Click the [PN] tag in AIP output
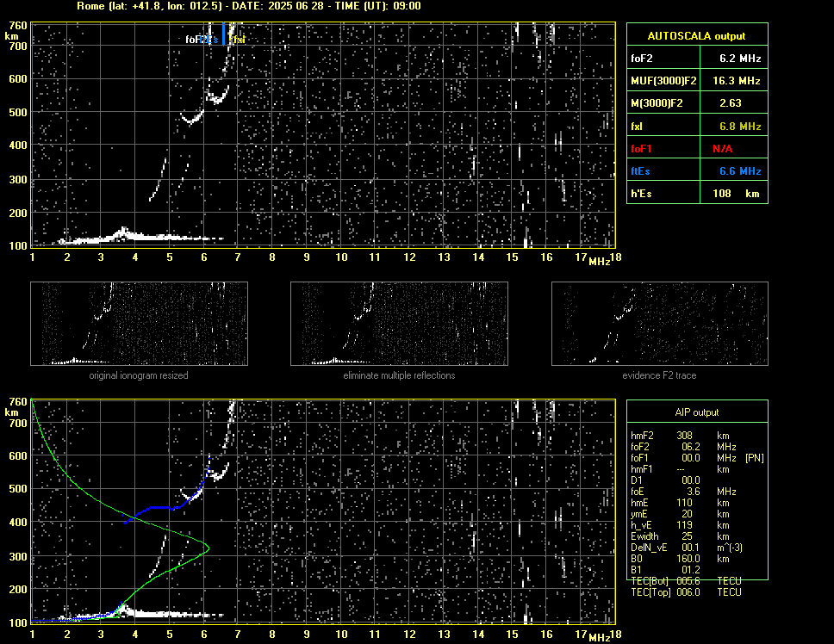The image size is (834, 644). coord(754,458)
